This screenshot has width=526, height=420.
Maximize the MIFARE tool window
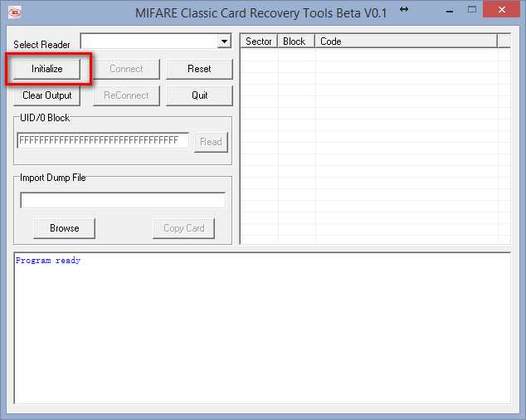pos(471,10)
